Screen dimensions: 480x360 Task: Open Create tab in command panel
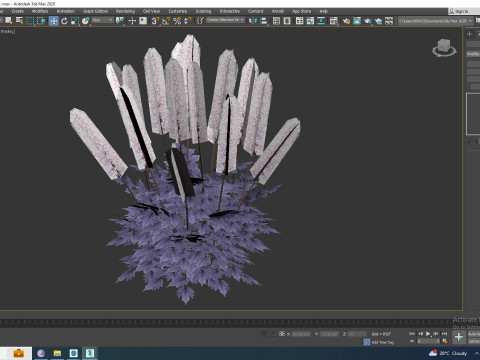pyautogui.click(x=469, y=34)
